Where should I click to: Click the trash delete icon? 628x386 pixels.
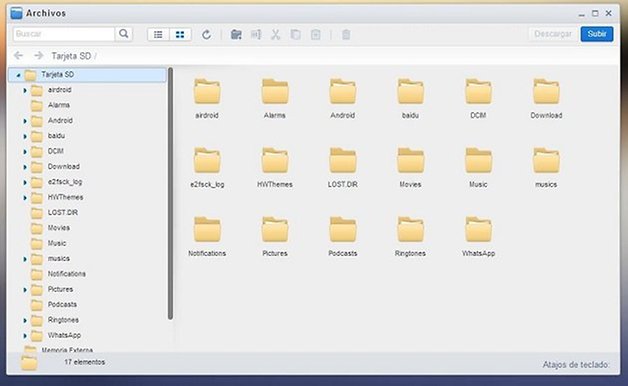click(346, 35)
